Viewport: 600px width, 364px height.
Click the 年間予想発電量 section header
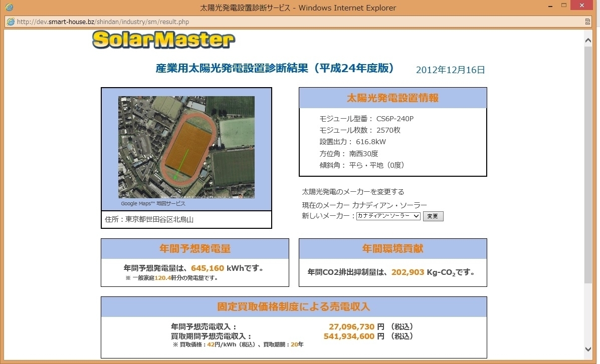pyautogui.click(x=194, y=249)
